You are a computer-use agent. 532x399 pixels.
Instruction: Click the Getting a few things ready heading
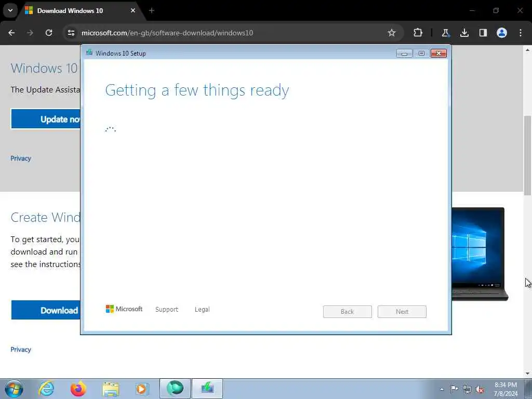click(x=197, y=91)
